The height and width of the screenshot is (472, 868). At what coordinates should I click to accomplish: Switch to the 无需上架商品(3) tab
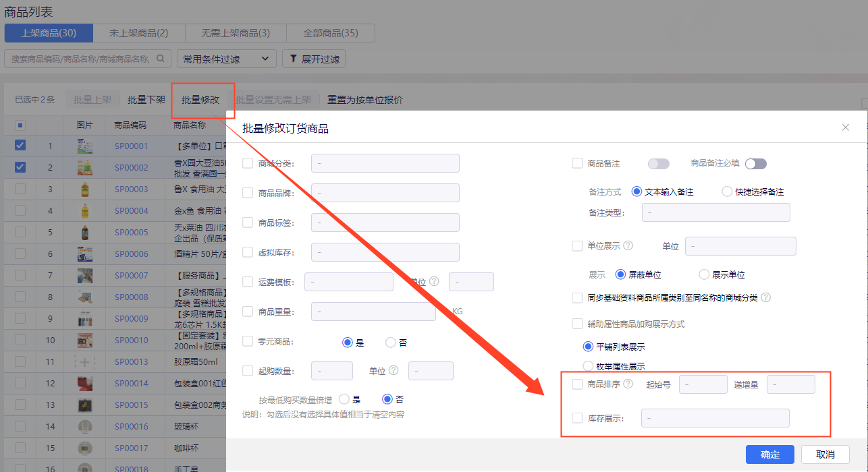click(x=236, y=33)
